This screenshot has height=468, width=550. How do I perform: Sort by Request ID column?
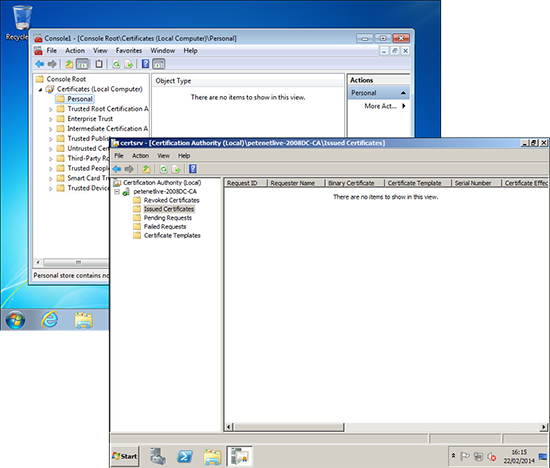(246, 183)
